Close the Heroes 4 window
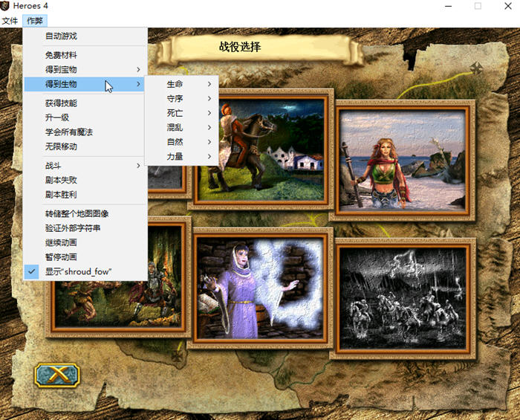 (507, 6)
